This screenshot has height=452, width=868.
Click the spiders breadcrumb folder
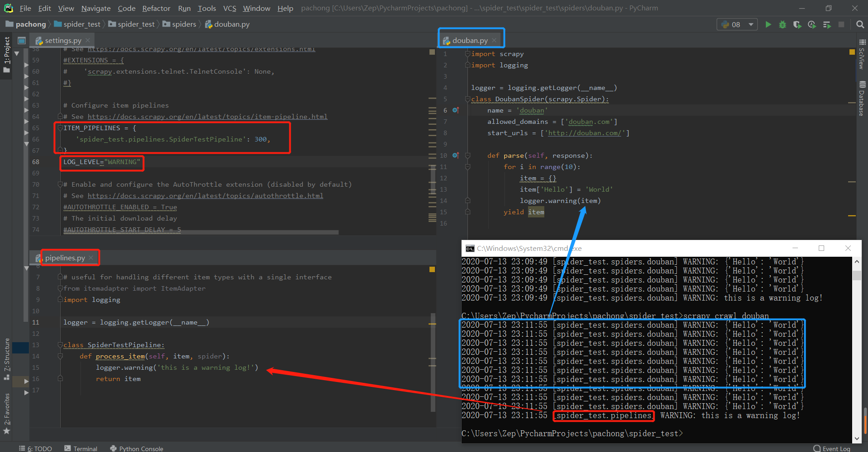pos(180,24)
